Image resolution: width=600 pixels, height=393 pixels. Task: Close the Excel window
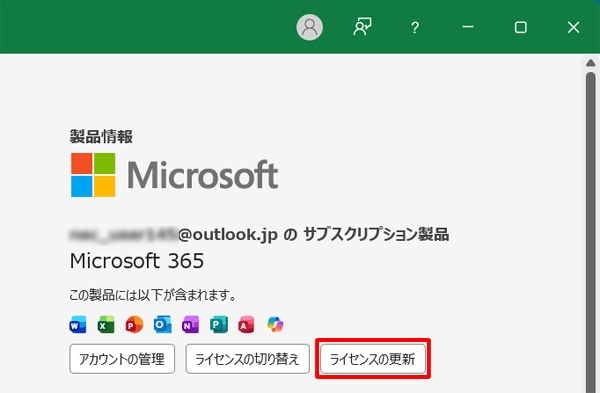[x=573, y=27]
